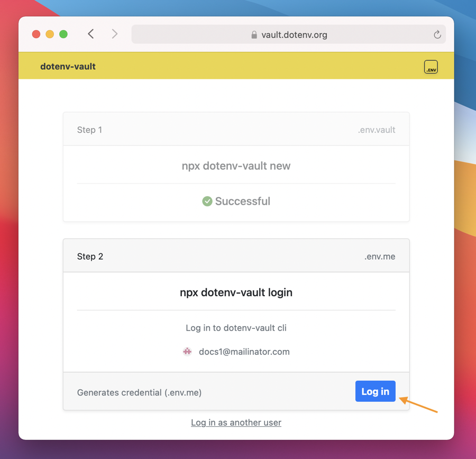Click the browser back arrow
Image resolution: width=476 pixels, height=459 pixels.
point(90,33)
